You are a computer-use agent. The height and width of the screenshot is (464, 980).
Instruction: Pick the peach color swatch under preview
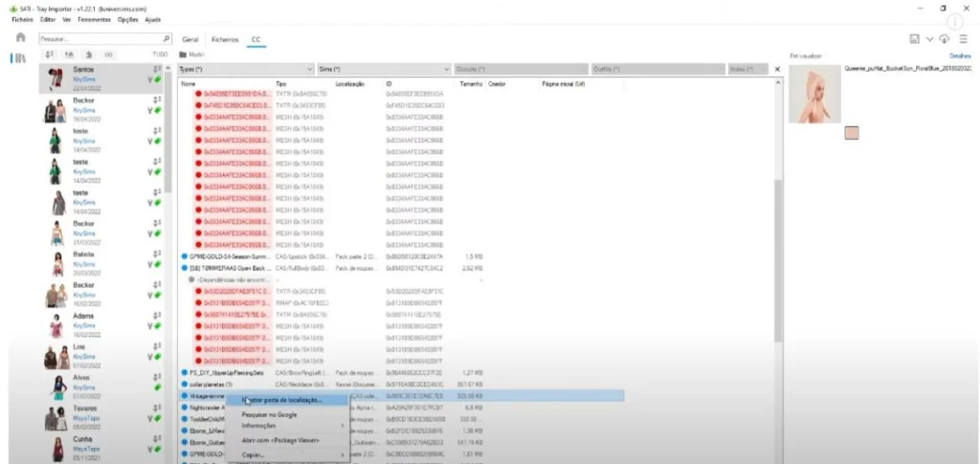point(851,132)
